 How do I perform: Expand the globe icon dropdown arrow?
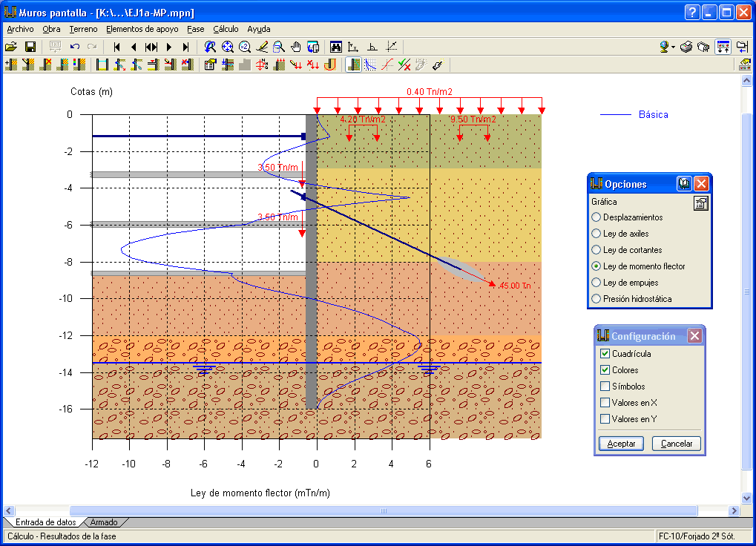click(x=673, y=47)
